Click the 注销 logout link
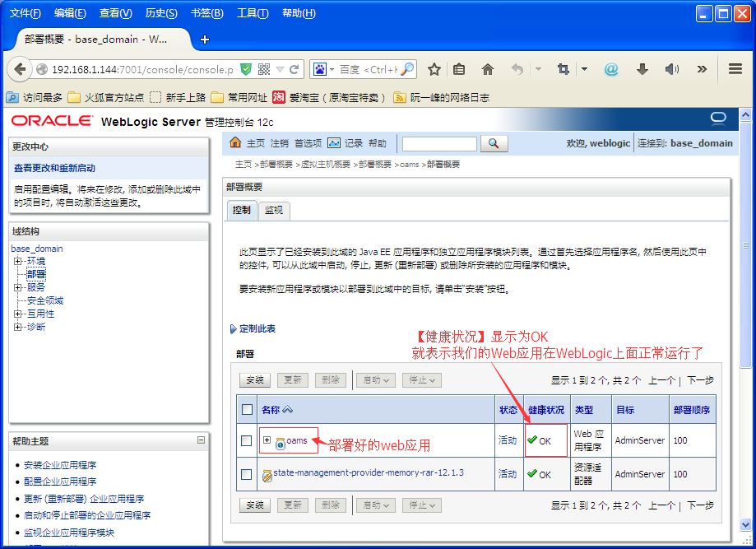The height and width of the screenshot is (549, 756). [279, 143]
